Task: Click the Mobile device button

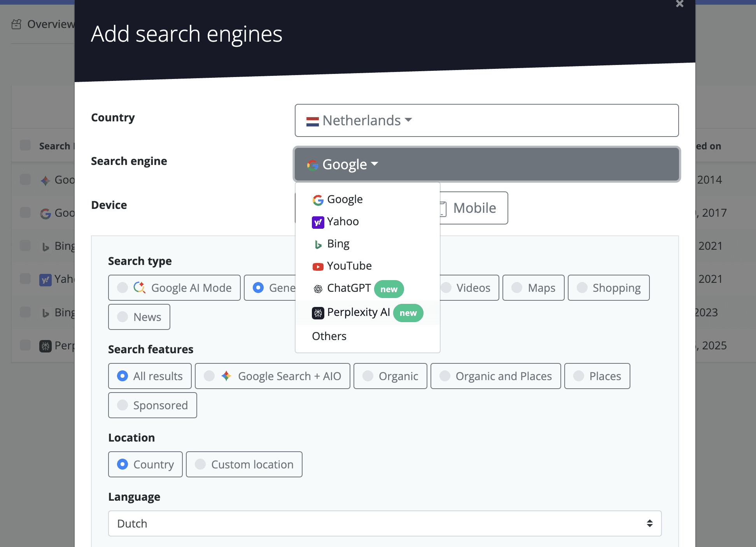Action: 474,208
